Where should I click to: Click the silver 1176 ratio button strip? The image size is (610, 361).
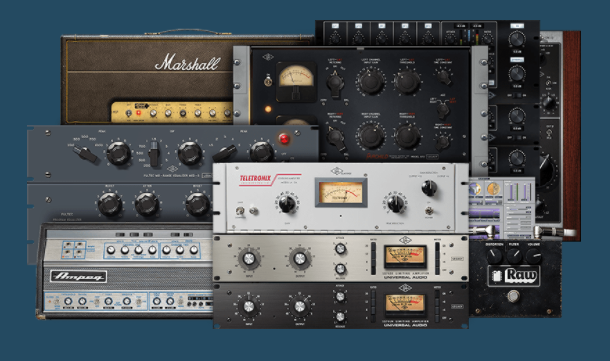pos(373,258)
